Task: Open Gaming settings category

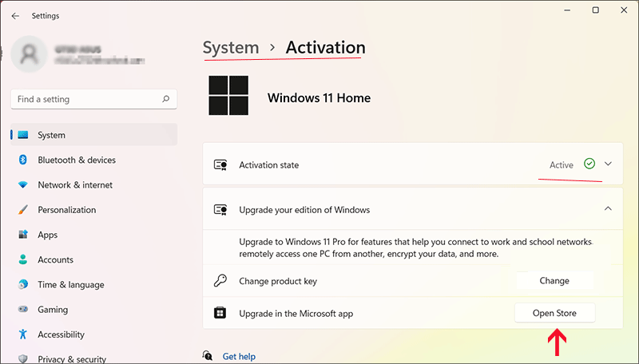Action: [94, 310]
